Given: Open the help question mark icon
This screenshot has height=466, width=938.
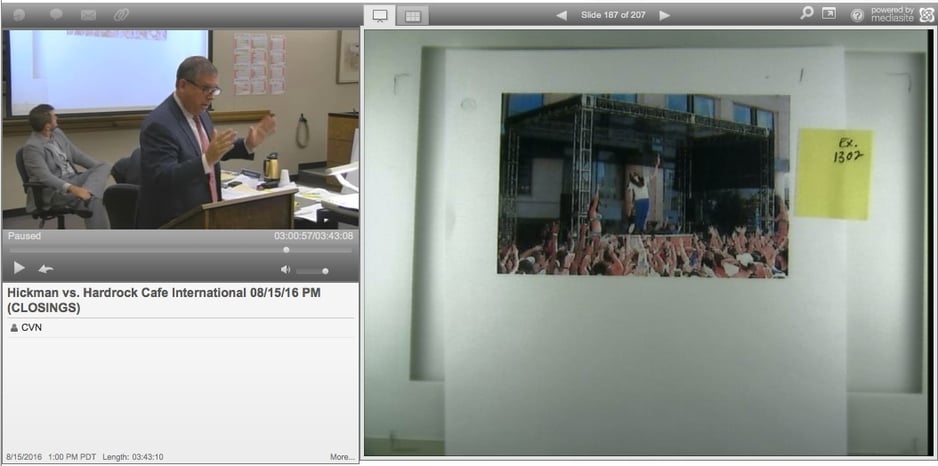Looking at the screenshot, I should (856, 15).
